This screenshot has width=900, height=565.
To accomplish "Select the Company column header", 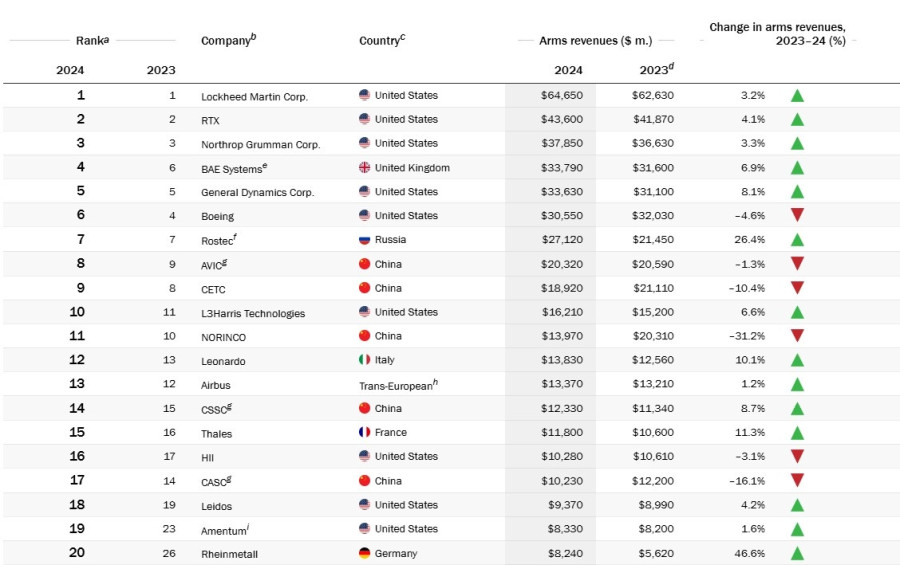I will click(x=228, y=40).
